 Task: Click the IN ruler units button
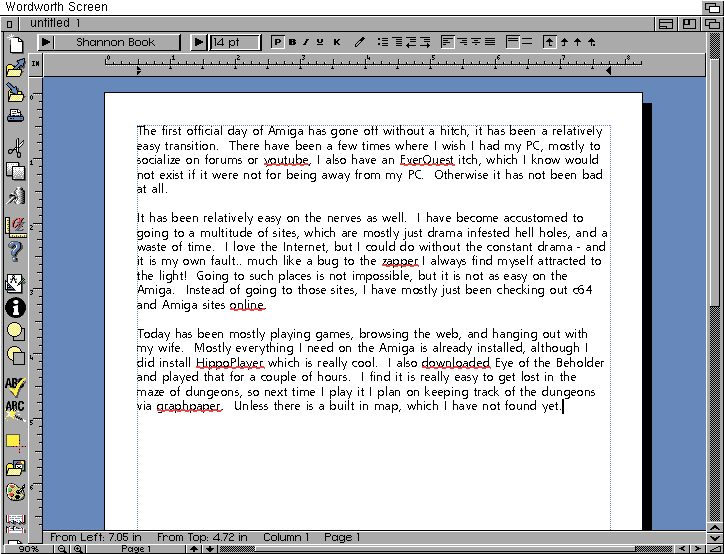[36, 64]
